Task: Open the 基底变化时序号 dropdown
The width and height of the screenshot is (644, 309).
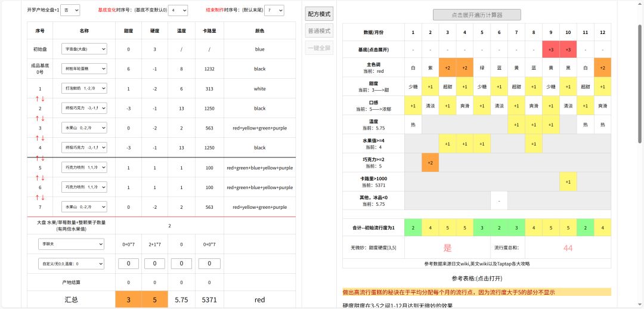Action: [x=178, y=11]
